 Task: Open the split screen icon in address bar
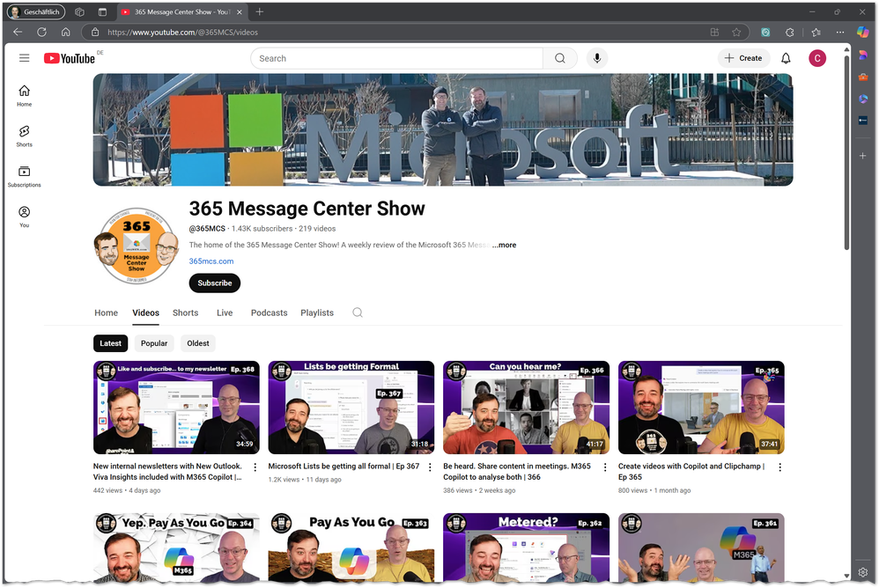coord(715,32)
